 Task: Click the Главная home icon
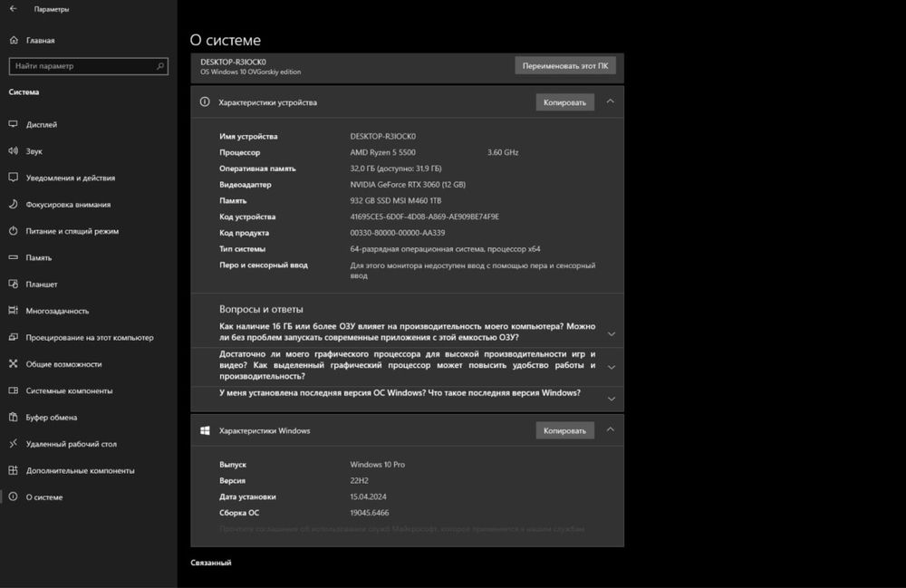14,40
